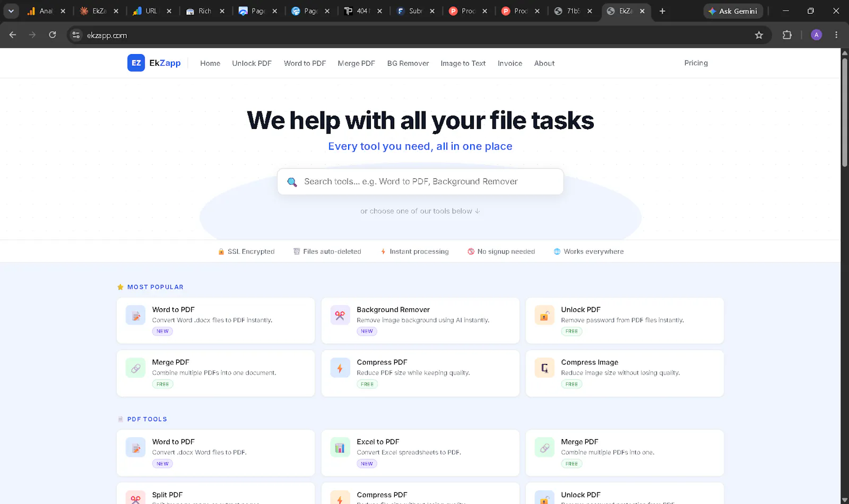Click the SSL Encrypted lock icon
Image resolution: width=849 pixels, height=504 pixels.
click(221, 251)
